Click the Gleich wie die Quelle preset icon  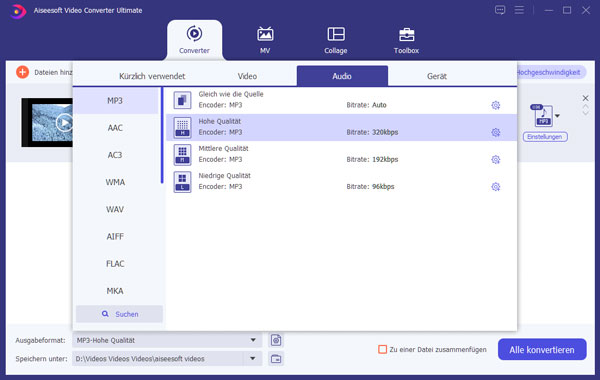183,100
